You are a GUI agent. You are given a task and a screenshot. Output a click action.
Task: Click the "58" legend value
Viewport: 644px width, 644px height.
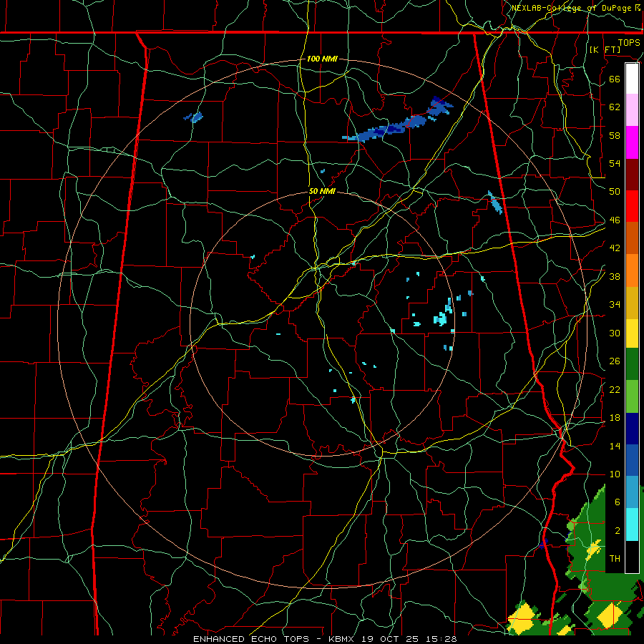tap(615, 135)
